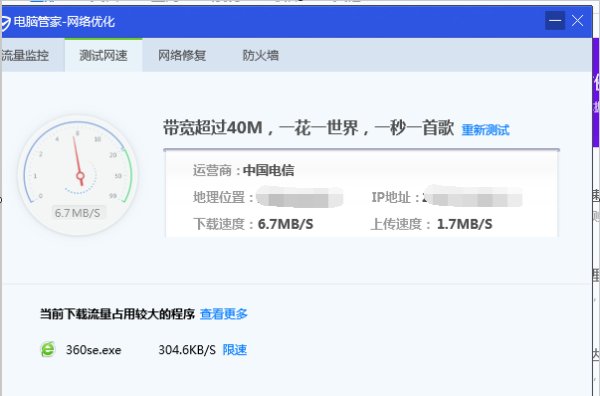Screen dimensions: 600x396
Task: Select the 测试网速 tab
Action: point(103,55)
